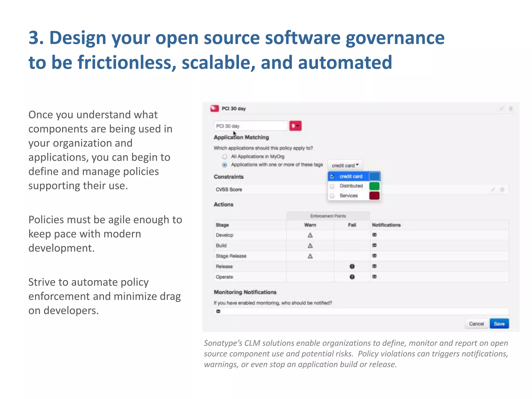Click the notification envelope for Build stage
Screen dimensions: 532x399
pos(374,245)
